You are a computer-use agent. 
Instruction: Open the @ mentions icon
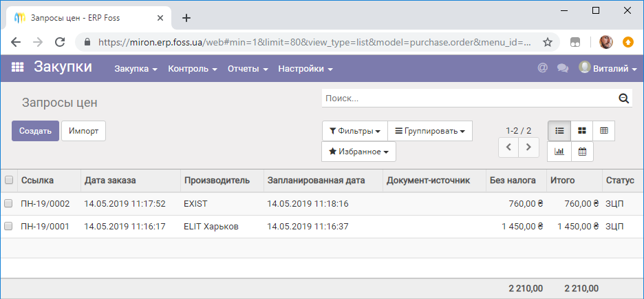(543, 68)
